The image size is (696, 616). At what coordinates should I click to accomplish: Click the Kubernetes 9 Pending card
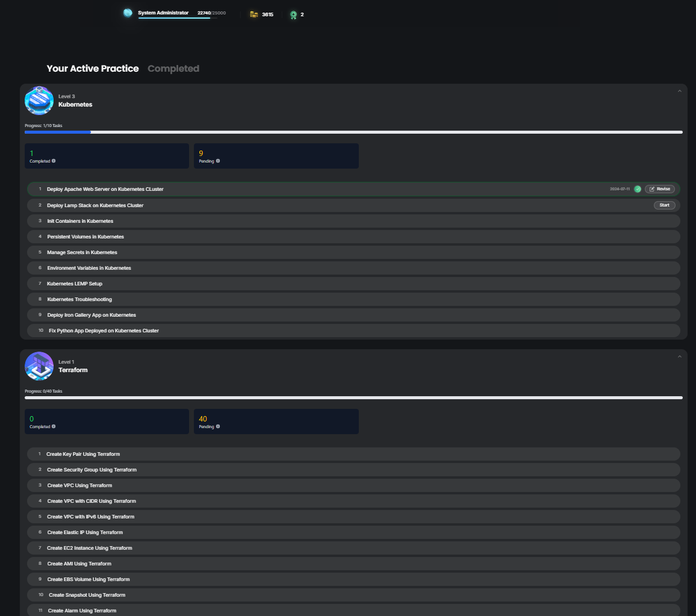click(x=276, y=156)
